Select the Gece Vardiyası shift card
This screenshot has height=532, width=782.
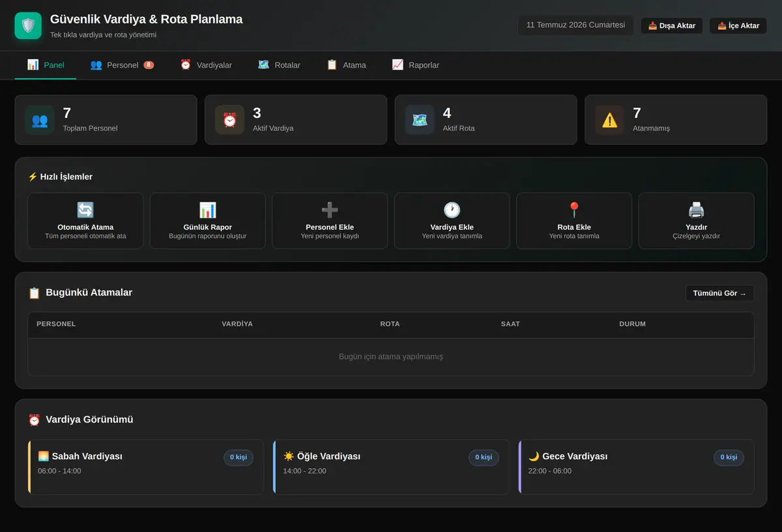coord(636,467)
